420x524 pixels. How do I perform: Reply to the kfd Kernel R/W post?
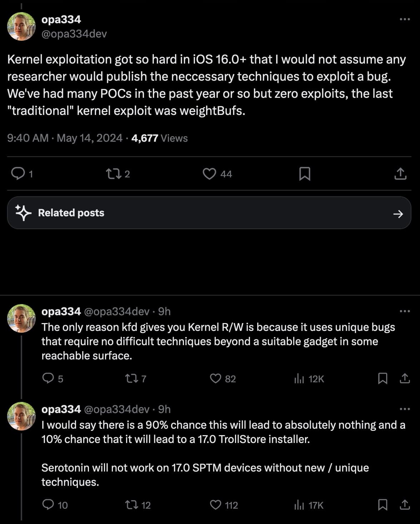click(48, 378)
